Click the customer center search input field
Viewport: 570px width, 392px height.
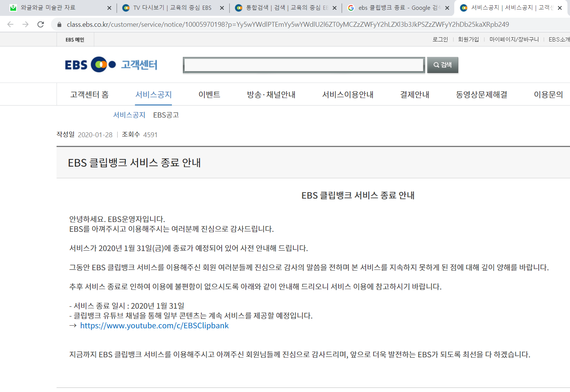point(304,65)
